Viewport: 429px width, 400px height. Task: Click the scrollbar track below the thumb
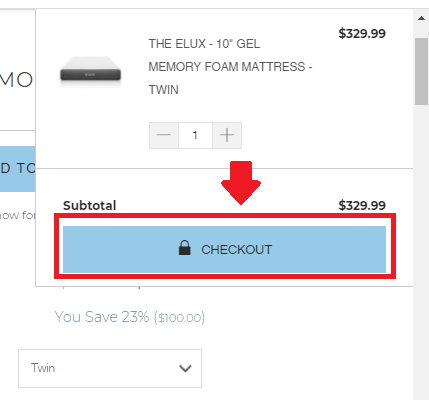pos(421,250)
